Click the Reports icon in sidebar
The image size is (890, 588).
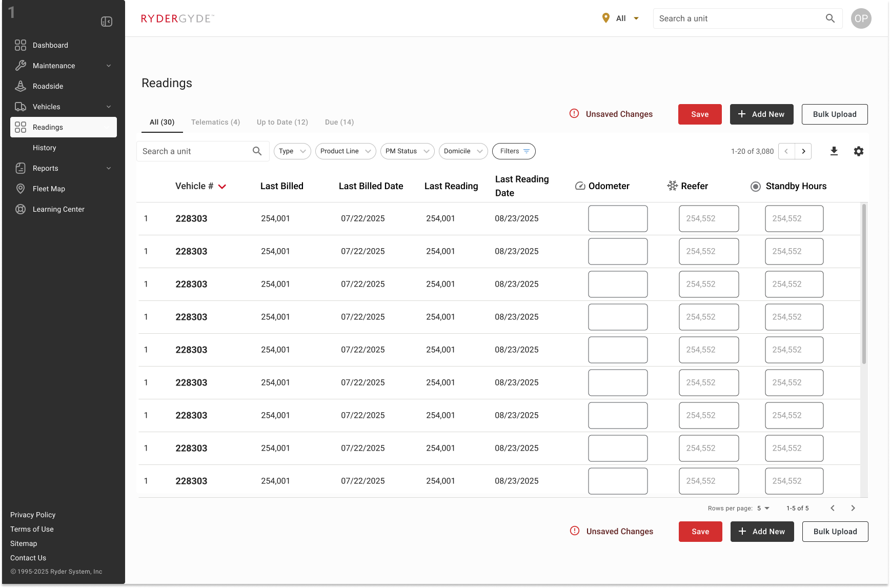tap(21, 168)
